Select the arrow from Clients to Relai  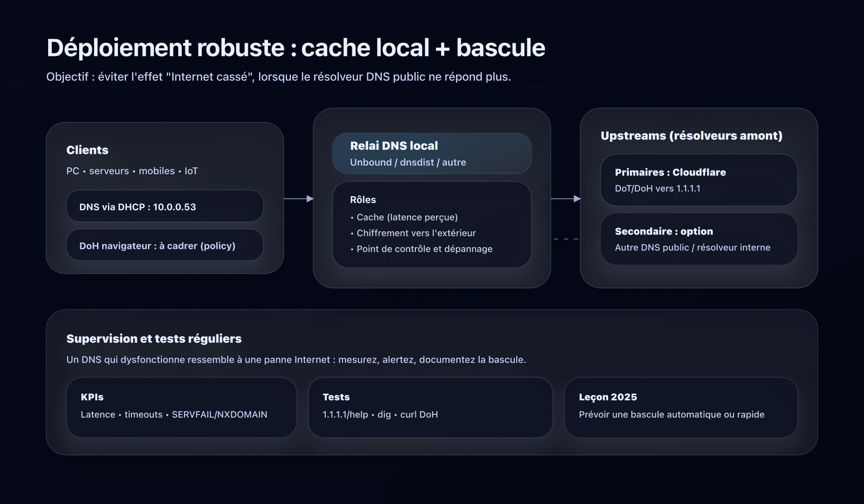click(x=297, y=198)
